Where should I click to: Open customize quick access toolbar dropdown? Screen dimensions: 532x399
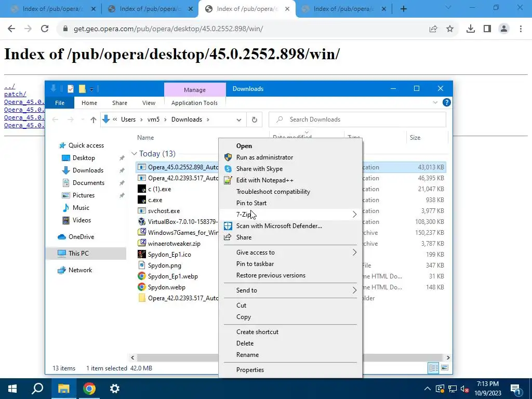pyautogui.click(x=91, y=89)
